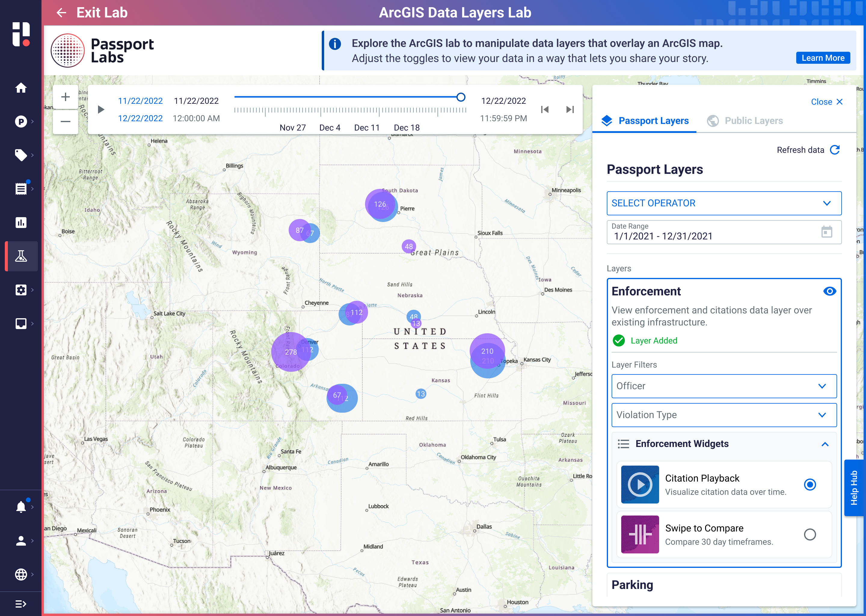Select the Citation Playback radio button
Image resolution: width=866 pixels, height=616 pixels.
pyautogui.click(x=810, y=484)
